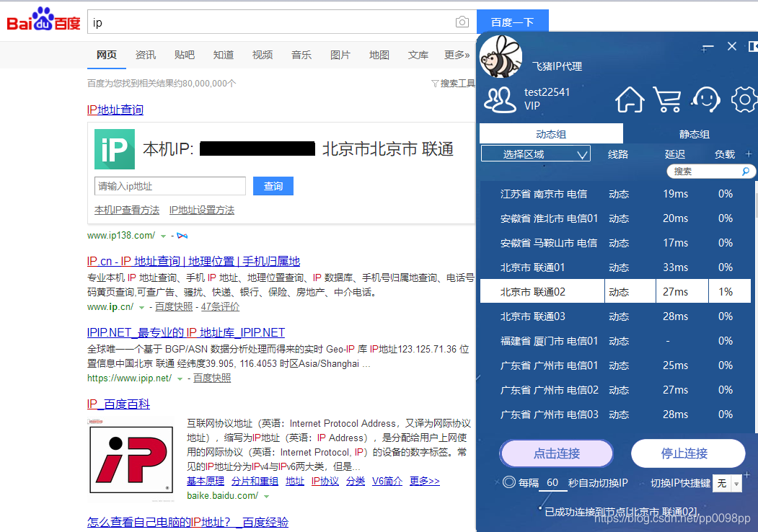Screen dimensions: 758x532
Task: Expand arrow next to https://www.ipip.net
Action: (x=180, y=379)
